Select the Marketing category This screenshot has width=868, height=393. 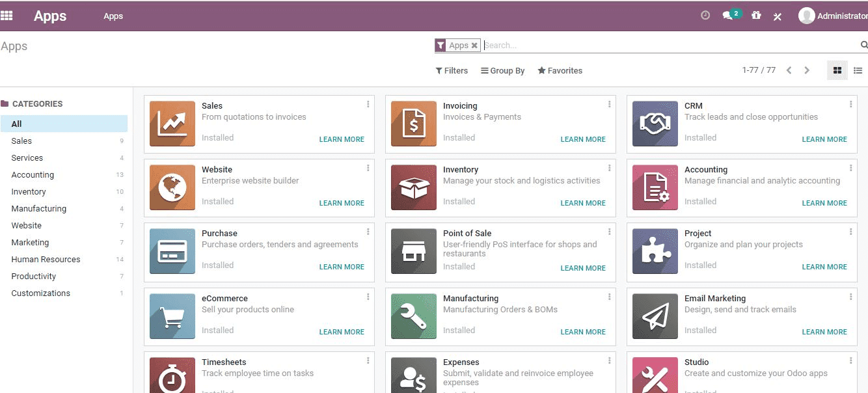pos(64,242)
